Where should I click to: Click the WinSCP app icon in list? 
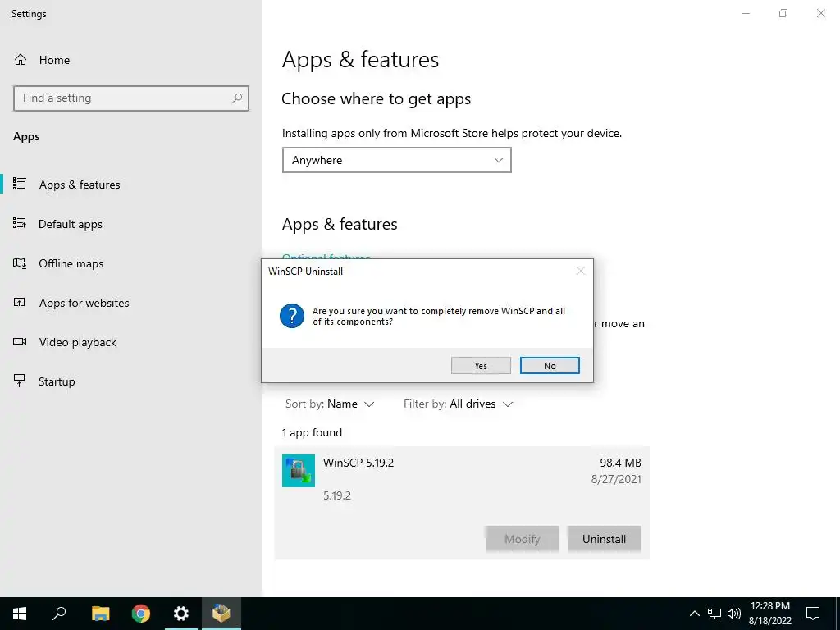coord(299,471)
